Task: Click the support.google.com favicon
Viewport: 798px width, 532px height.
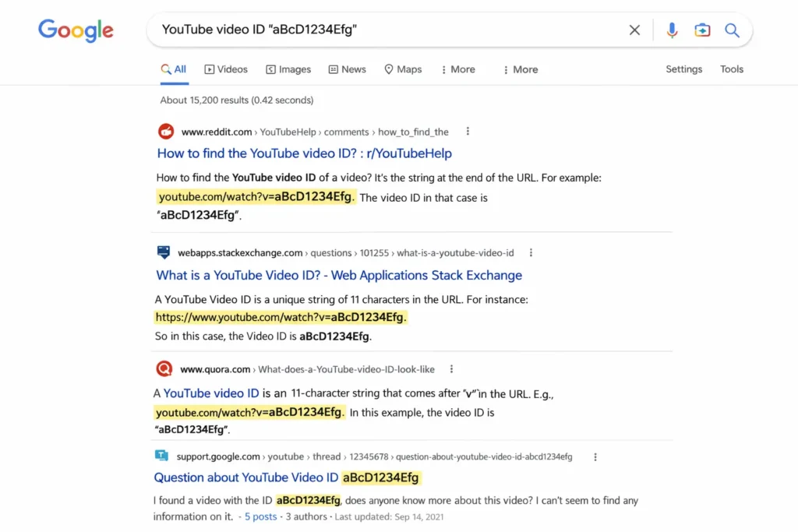Action: pyautogui.click(x=161, y=456)
